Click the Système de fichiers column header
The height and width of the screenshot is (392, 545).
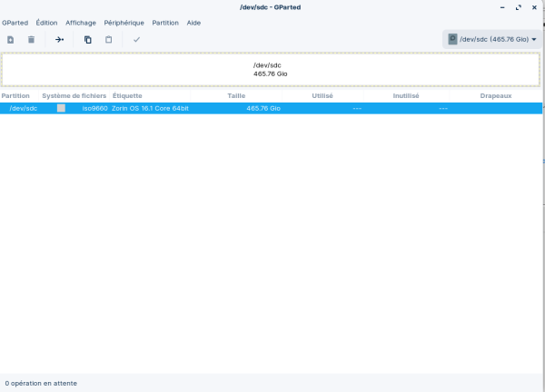(x=74, y=95)
